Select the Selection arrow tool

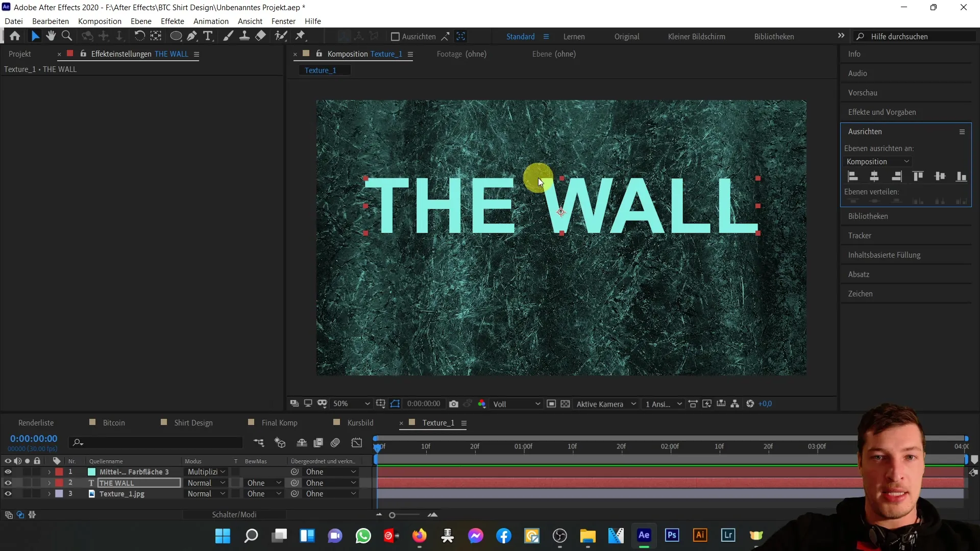pyautogui.click(x=35, y=36)
